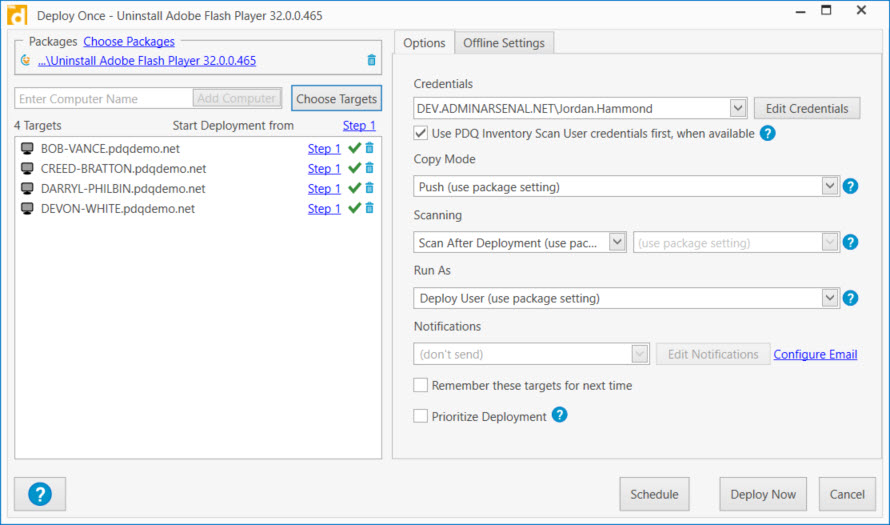Click computer icon next to DEVON-WHITE
890x525 pixels.
click(x=27, y=208)
